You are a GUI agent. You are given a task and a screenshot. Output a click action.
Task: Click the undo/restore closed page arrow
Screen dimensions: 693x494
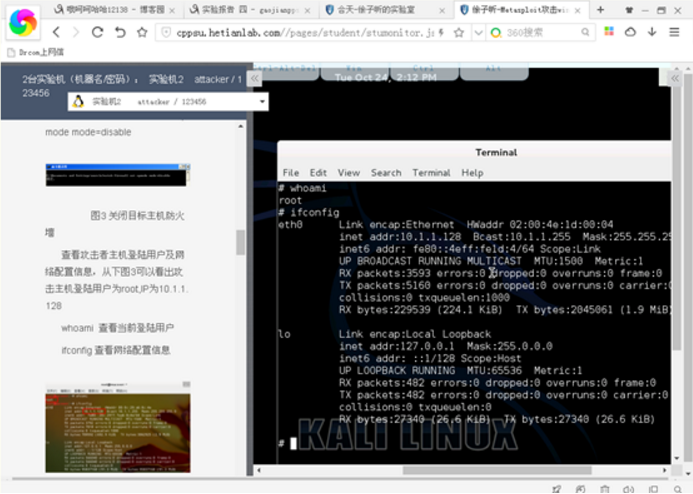120,32
